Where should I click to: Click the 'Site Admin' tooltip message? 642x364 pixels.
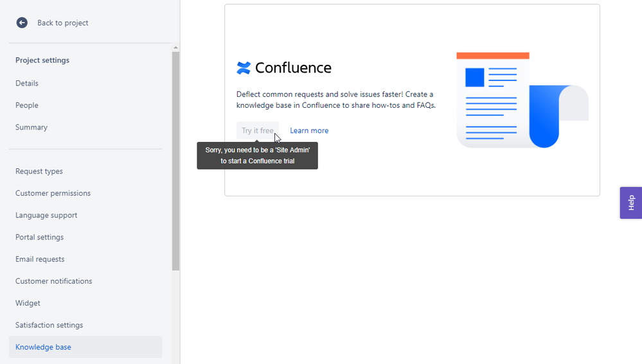pyautogui.click(x=258, y=155)
